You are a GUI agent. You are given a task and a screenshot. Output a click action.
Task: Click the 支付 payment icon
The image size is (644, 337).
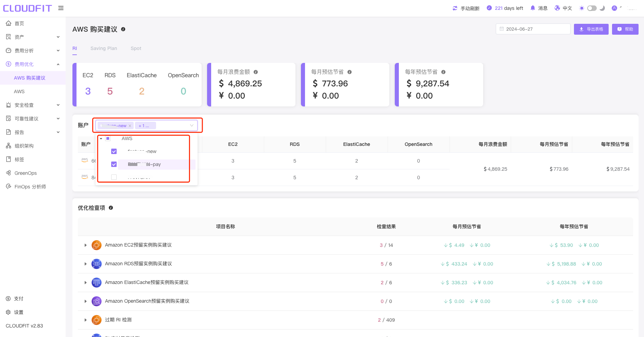click(x=8, y=298)
